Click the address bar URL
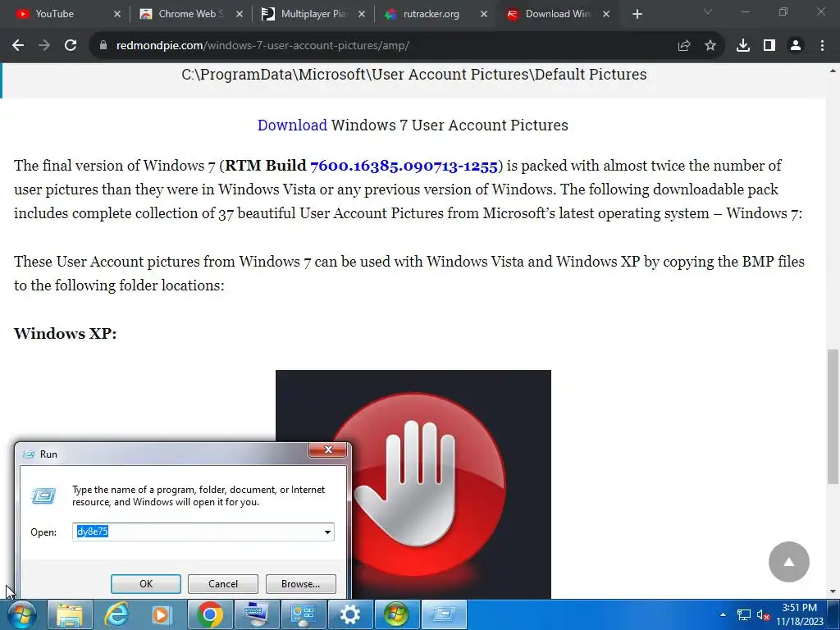This screenshot has height=630, width=840. tap(262, 46)
